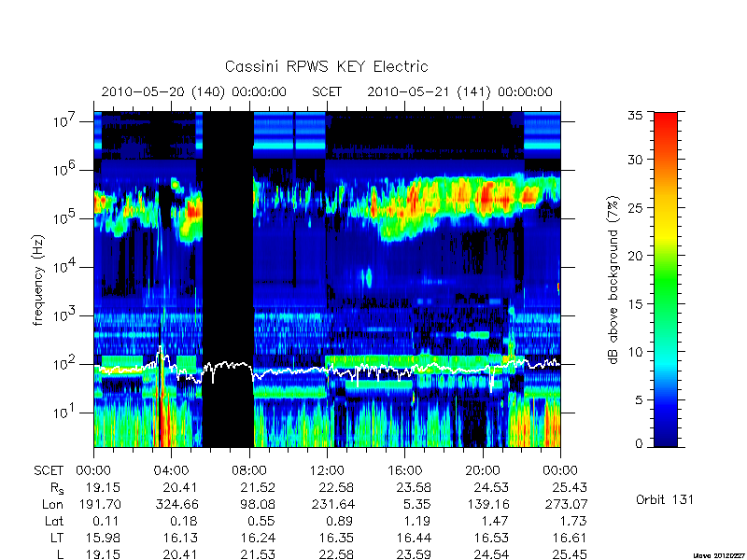Click the 10^3 frequency tick label

pyautogui.click(x=65, y=315)
